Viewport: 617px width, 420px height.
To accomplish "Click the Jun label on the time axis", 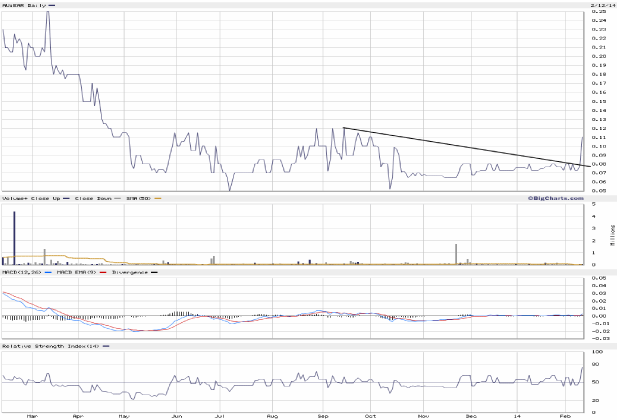I will coord(178,413).
